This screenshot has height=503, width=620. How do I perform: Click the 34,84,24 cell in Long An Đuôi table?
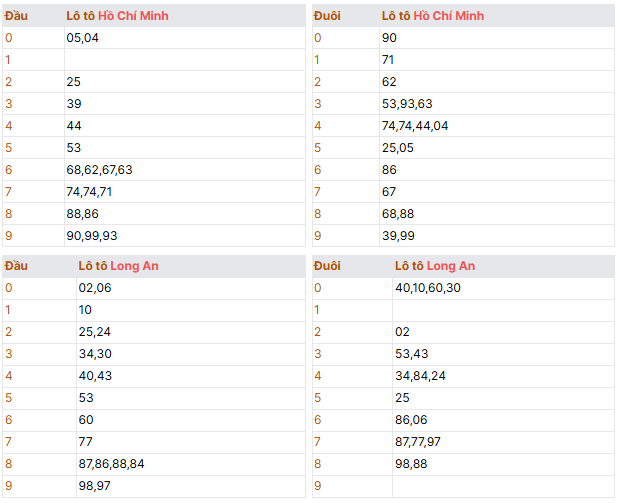tap(503, 376)
